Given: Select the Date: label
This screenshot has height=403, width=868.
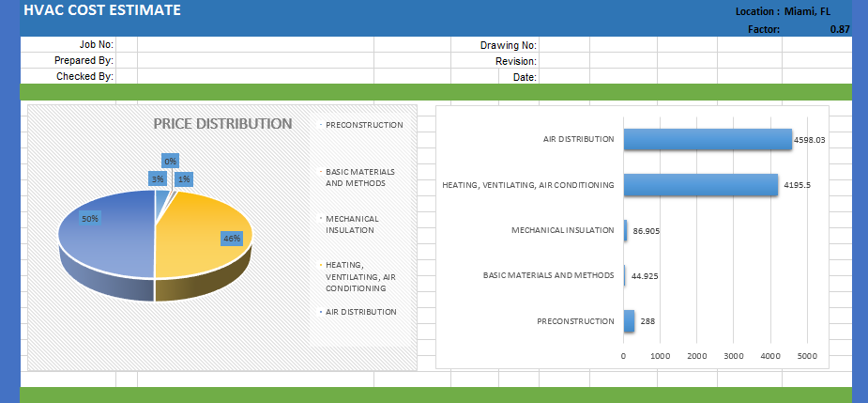Looking at the screenshot, I should [x=525, y=78].
